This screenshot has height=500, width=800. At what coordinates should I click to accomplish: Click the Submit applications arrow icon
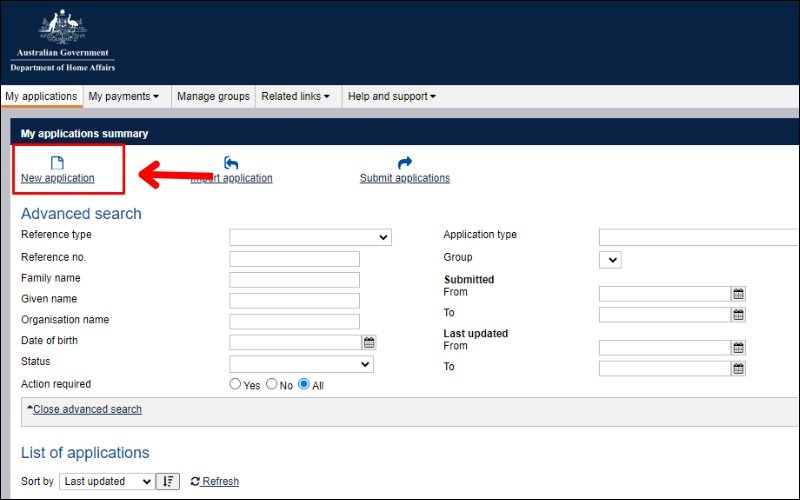pyautogui.click(x=404, y=163)
